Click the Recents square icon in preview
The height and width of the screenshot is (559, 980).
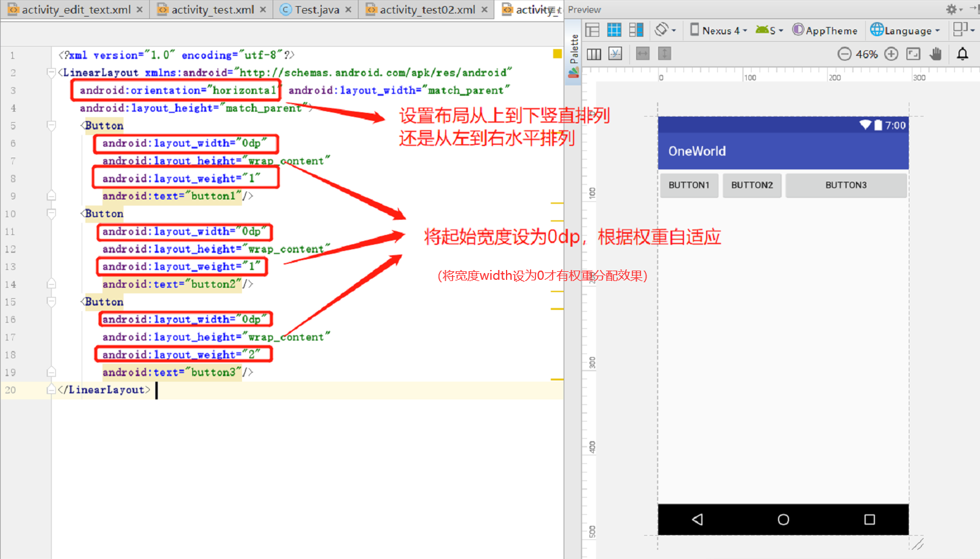869,520
